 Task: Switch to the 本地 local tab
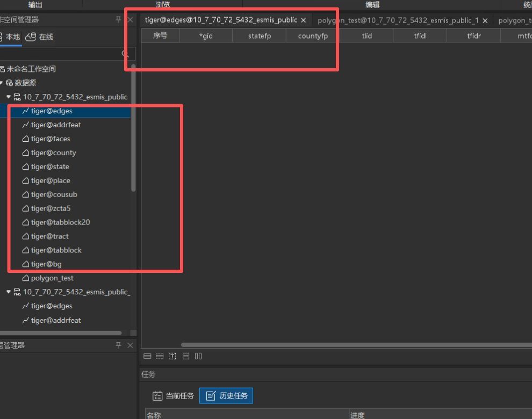(x=10, y=37)
